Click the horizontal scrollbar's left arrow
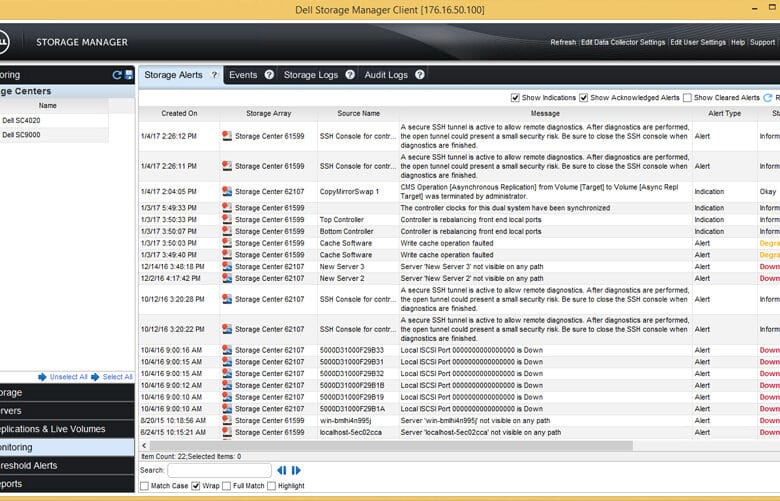 (x=144, y=446)
